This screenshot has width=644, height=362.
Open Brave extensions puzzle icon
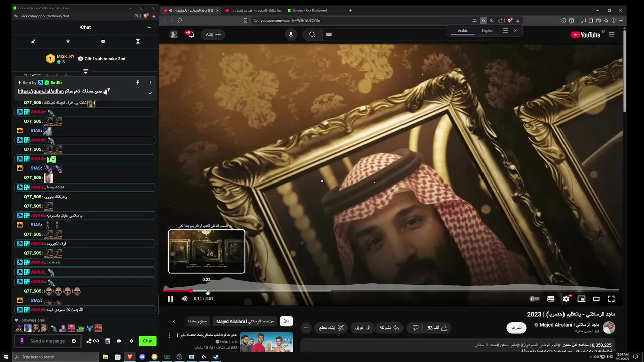[563, 20]
